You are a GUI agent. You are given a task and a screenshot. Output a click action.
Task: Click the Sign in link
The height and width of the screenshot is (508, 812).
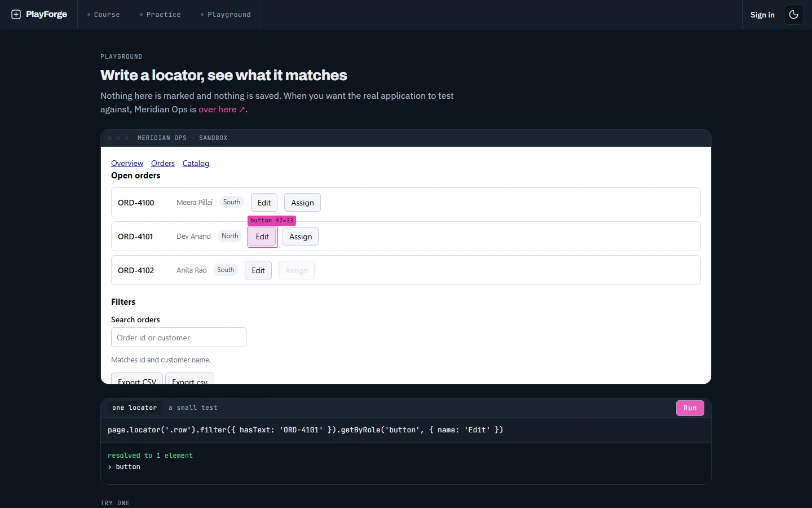[x=762, y=15]
